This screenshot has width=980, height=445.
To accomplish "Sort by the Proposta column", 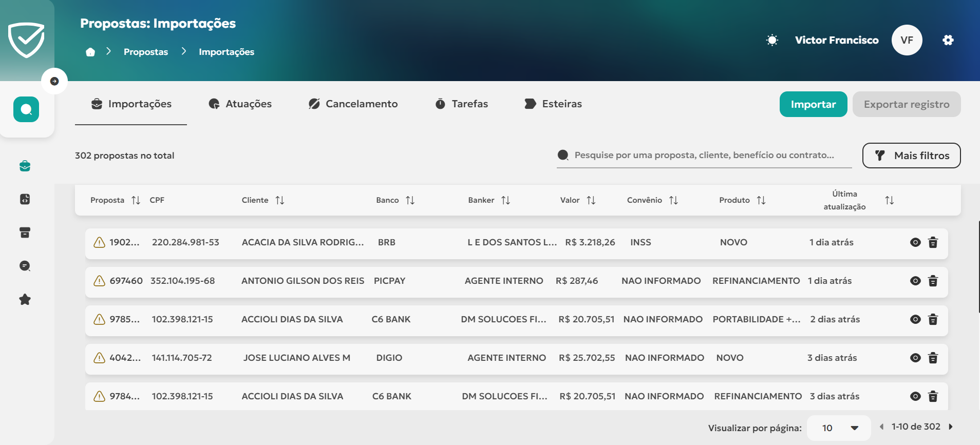I will (136, 200).
